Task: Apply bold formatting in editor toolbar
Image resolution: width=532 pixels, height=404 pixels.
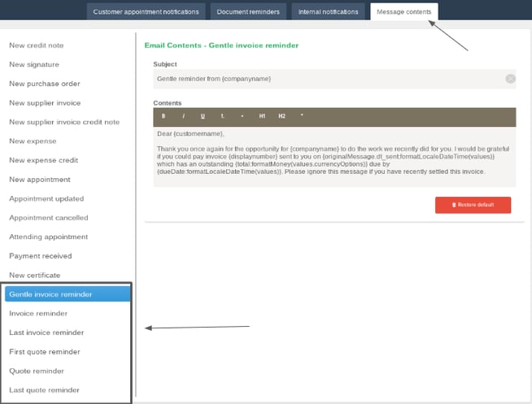Action: [x=164, y=116]
